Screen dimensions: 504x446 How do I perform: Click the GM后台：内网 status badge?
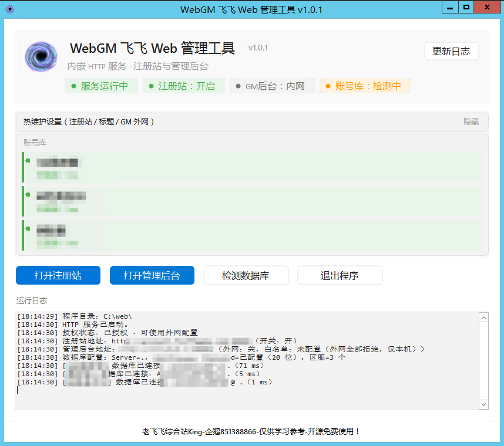272,86
